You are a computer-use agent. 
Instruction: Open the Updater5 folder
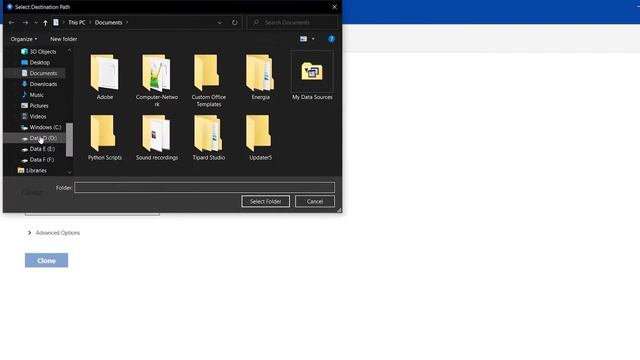click(260, 138)
